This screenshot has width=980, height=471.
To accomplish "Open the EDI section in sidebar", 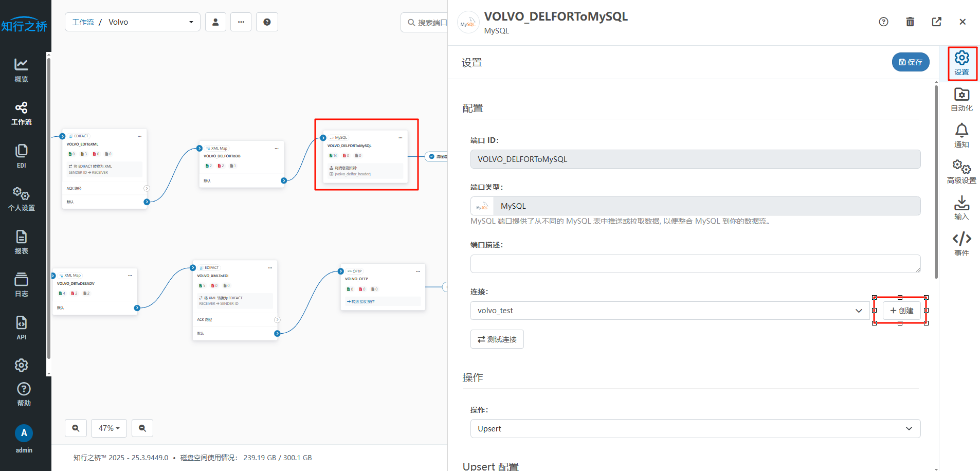I will pyautogui.click(x=21, y=156).
